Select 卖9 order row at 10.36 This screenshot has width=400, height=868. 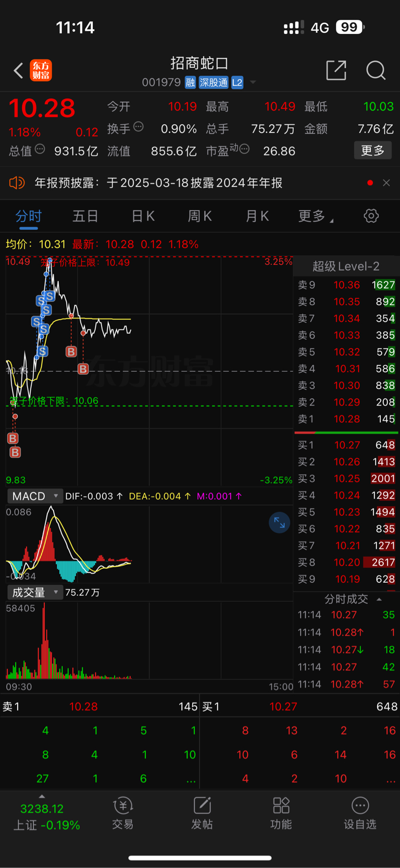tap(346, 285)
